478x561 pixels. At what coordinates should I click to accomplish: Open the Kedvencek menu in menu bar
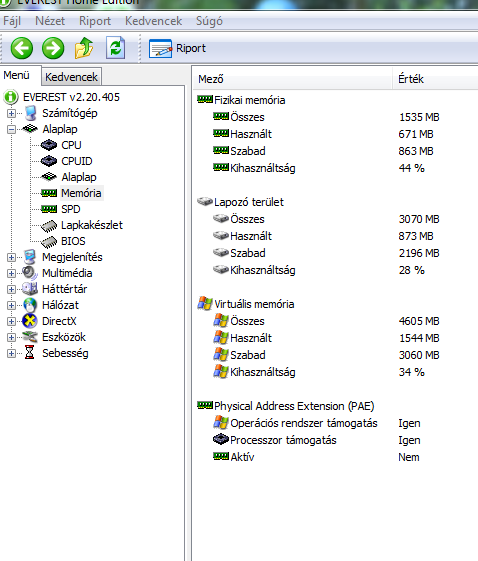click(x=153, y=21)
